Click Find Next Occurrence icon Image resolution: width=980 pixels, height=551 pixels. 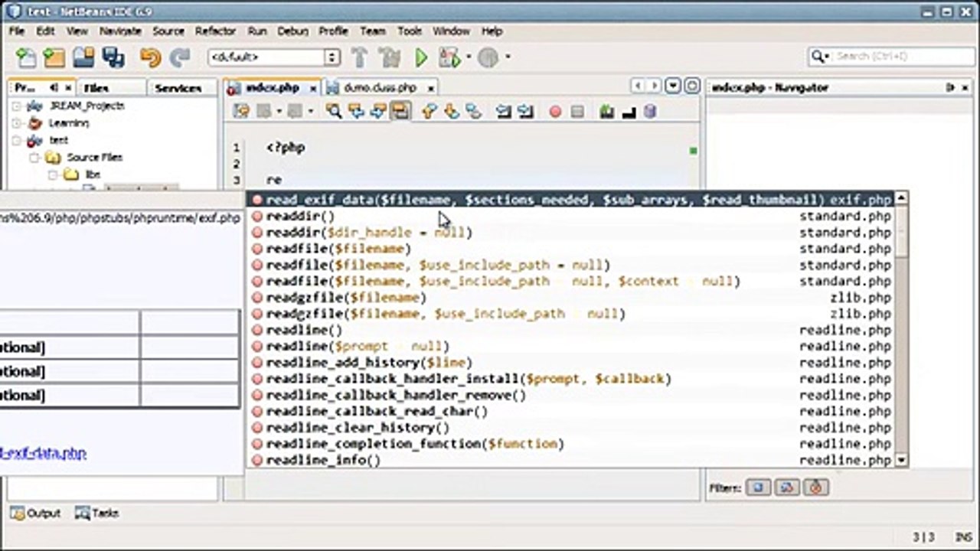click(378, 112)
